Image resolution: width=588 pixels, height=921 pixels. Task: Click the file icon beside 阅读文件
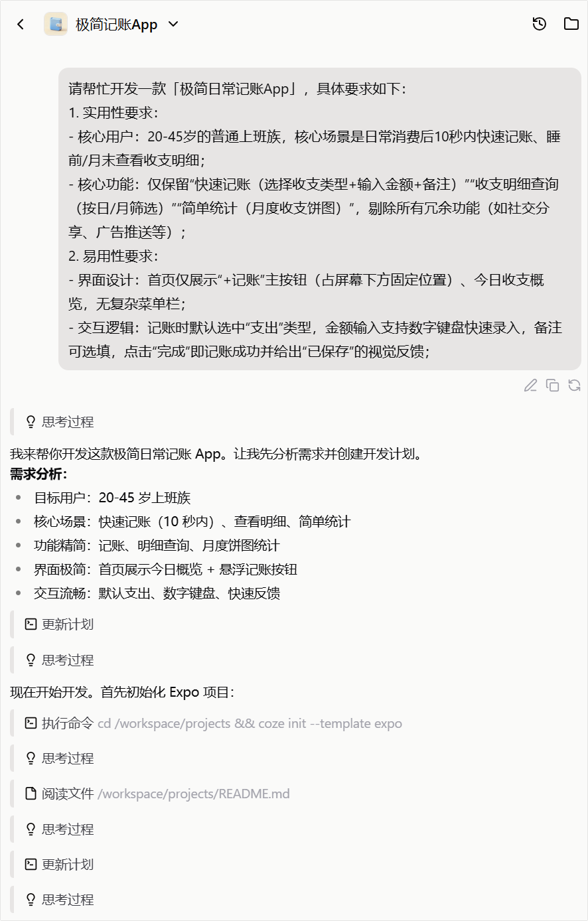tap(31, 794)
